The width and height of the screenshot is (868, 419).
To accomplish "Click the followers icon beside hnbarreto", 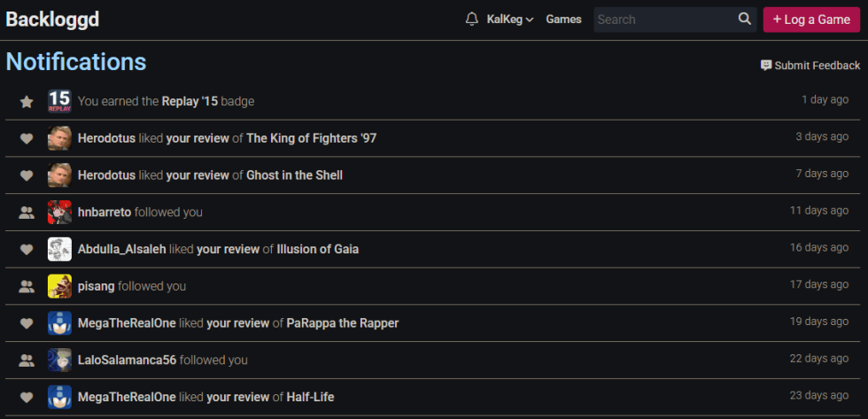I will tap(27, 213).
